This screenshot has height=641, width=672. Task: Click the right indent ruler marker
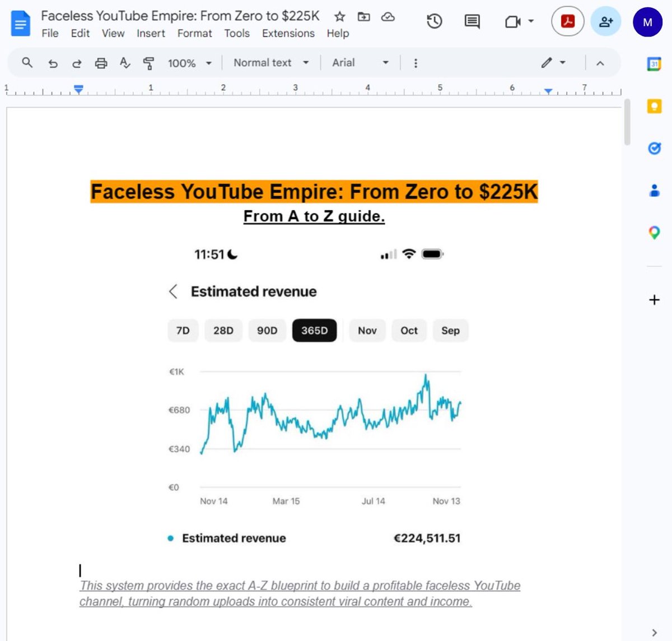(548, 91)
